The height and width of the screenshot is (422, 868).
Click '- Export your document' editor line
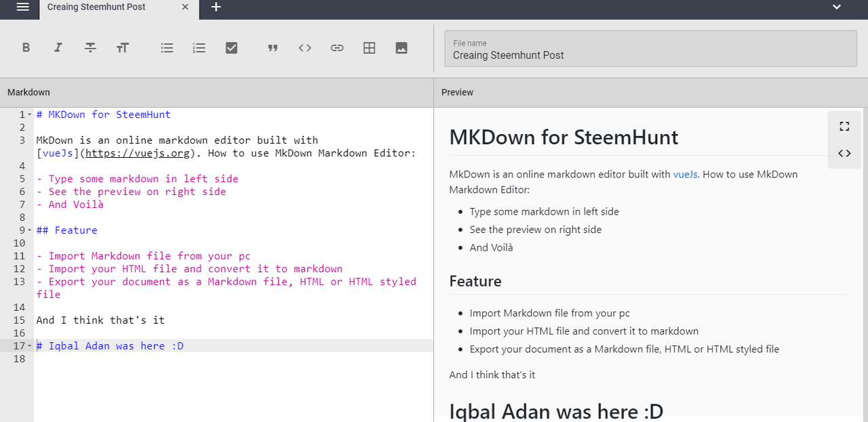point(226,288)
